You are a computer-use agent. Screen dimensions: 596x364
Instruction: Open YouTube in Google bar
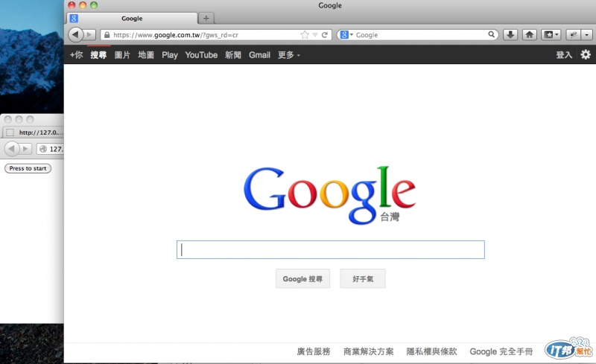(201, 55)
